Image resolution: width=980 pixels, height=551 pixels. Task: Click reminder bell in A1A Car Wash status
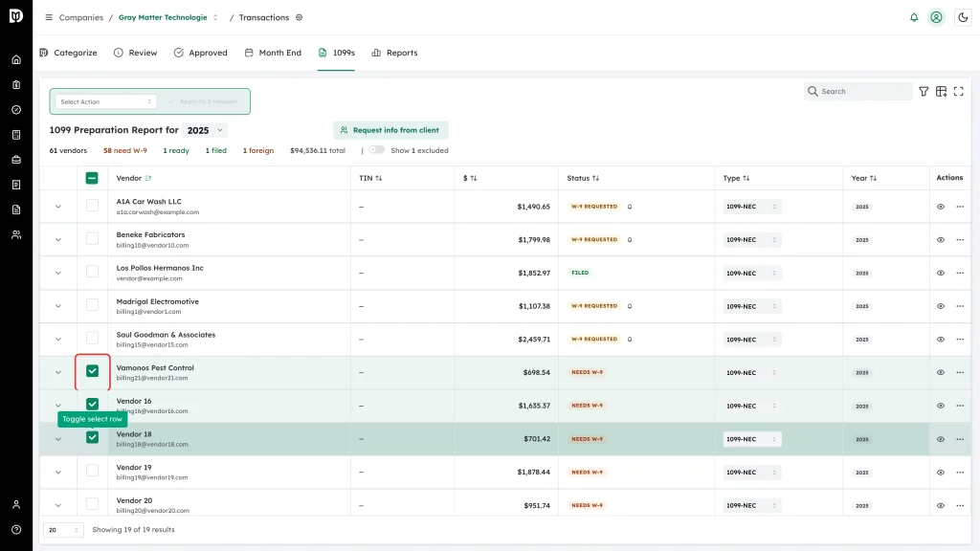[630, 207]
